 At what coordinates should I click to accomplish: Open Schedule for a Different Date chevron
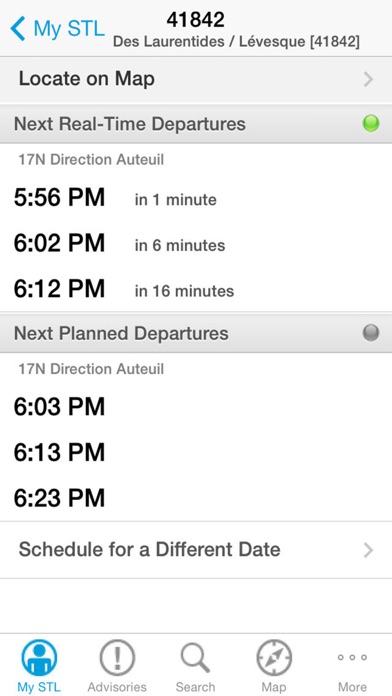[368, 550]
